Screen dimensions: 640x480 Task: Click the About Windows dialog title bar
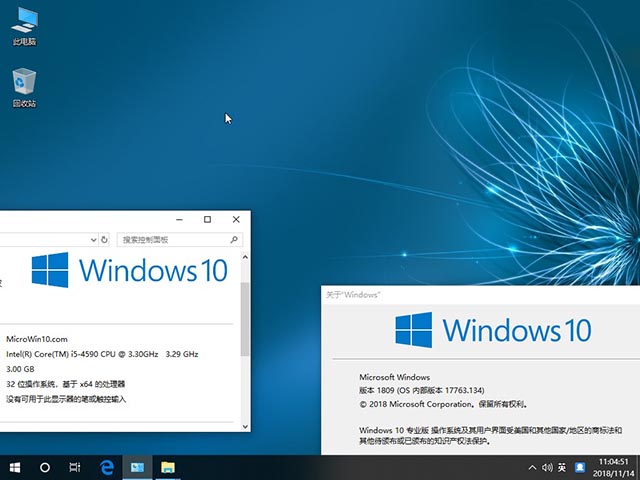[x=480, y=295]
